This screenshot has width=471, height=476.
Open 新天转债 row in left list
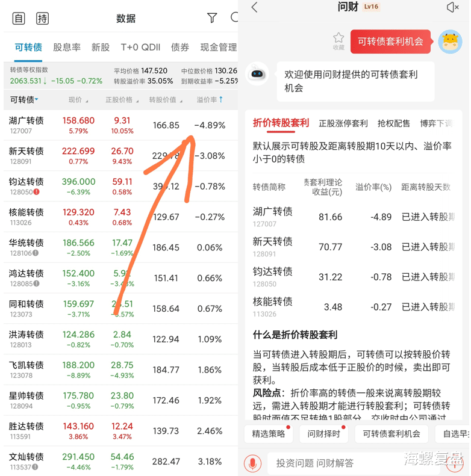coord(120,156)
